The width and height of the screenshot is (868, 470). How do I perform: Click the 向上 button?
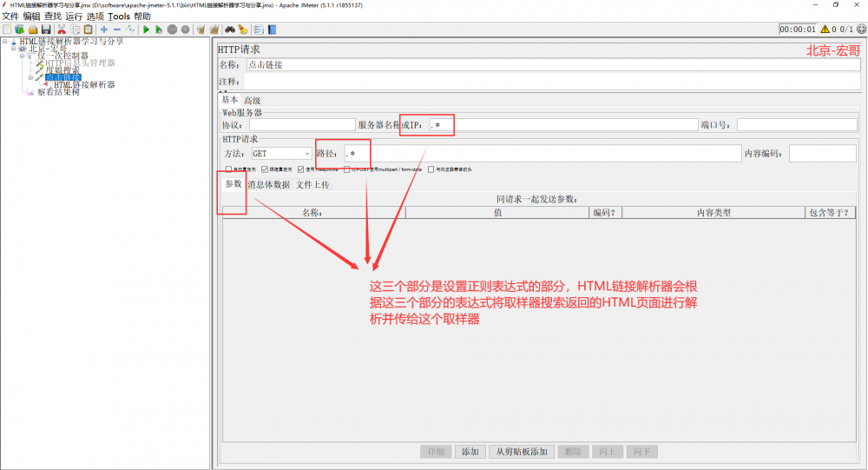click(x=608, y=452)
